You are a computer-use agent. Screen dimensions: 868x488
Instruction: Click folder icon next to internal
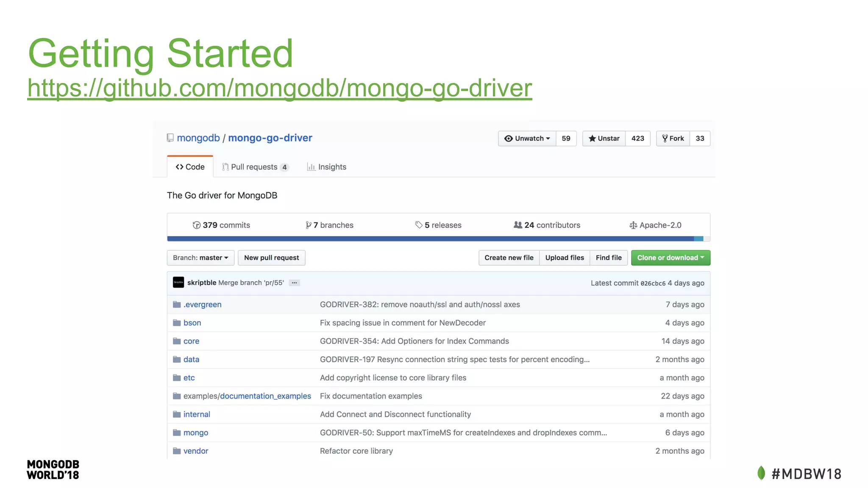coord(177,414)
